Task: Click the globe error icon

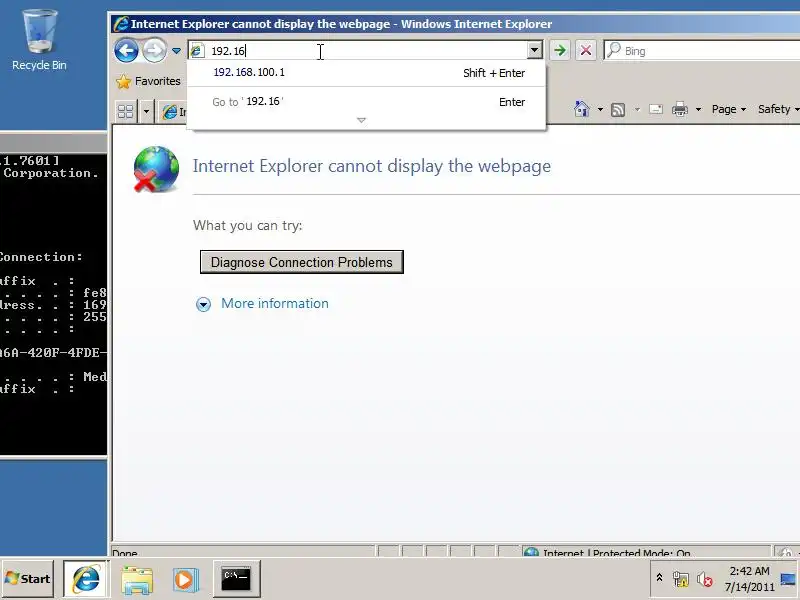Action: [x=156, y=169]
